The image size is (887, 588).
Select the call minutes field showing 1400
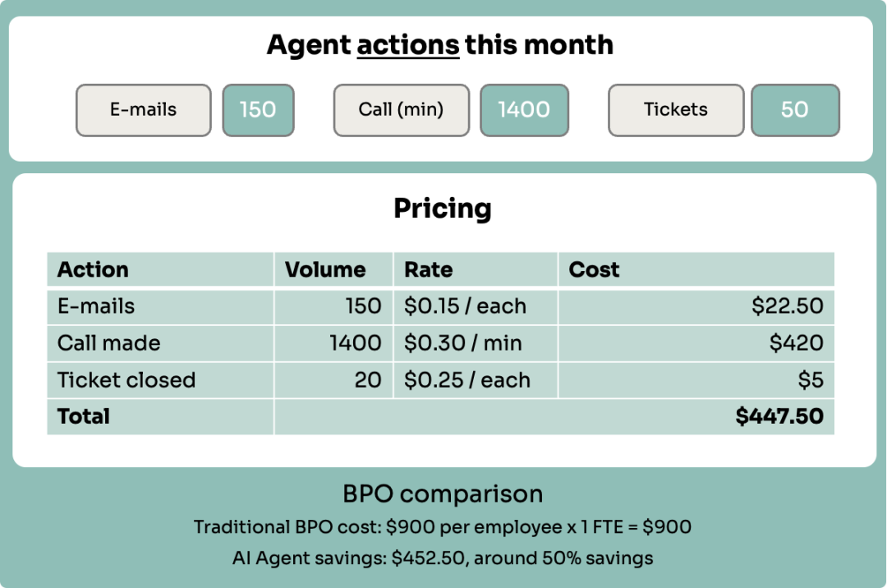click(x=524, y=110)
